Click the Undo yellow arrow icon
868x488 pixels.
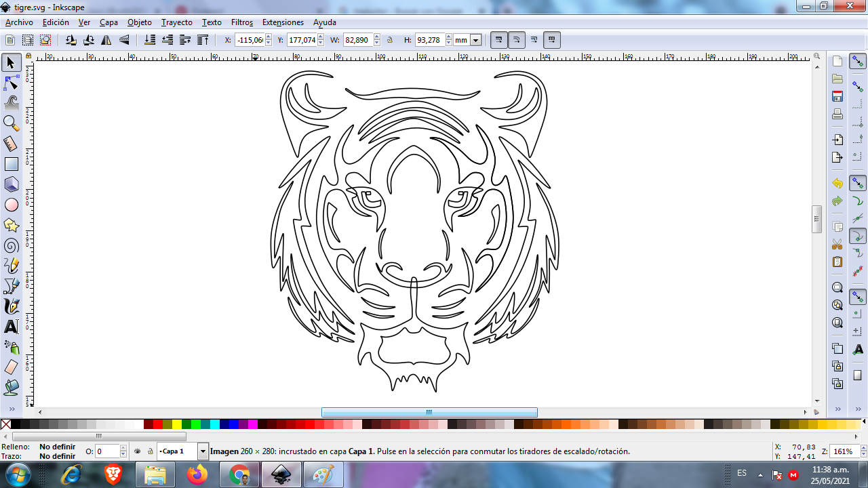[837, 184]
